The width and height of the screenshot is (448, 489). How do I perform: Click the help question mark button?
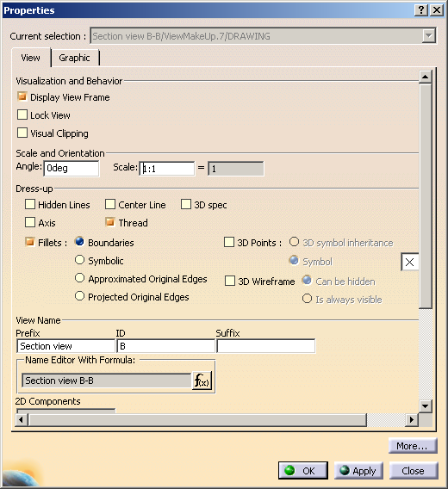[x=421, y=10]
